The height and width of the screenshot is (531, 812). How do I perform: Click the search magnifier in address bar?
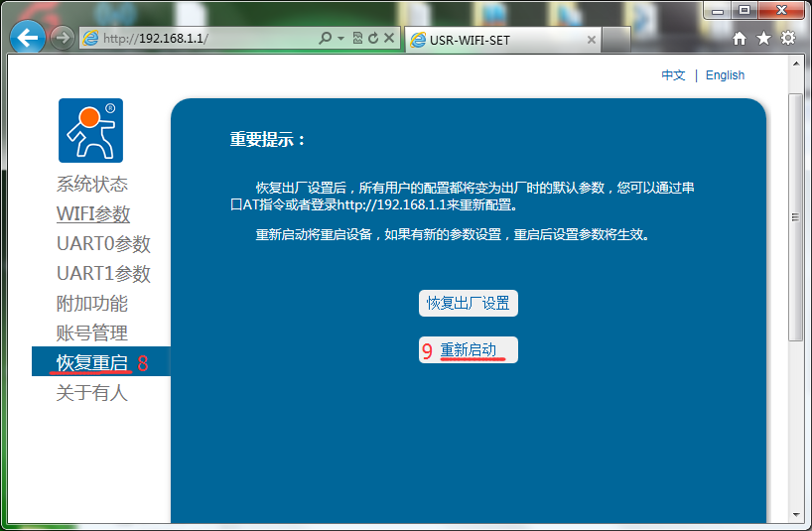tap(326, 39)
